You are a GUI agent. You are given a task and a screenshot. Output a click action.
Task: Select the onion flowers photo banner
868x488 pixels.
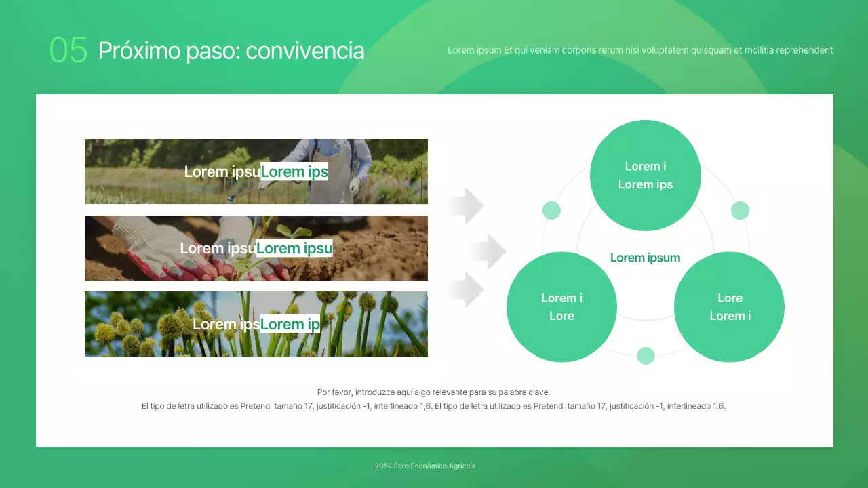(x=256, y=323)
